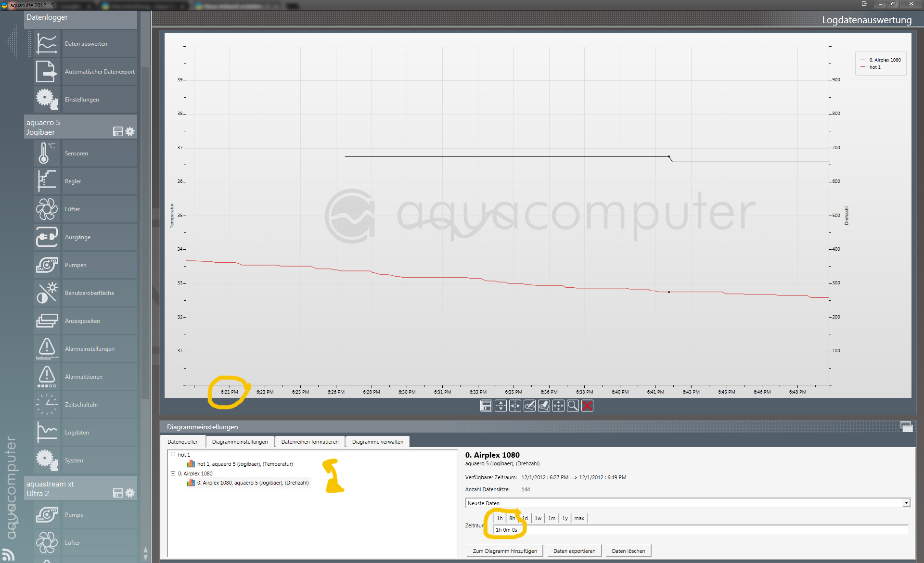This screenshot has width=924, height=563.
Task: Set time range to 1h
Action: [500, 518]
